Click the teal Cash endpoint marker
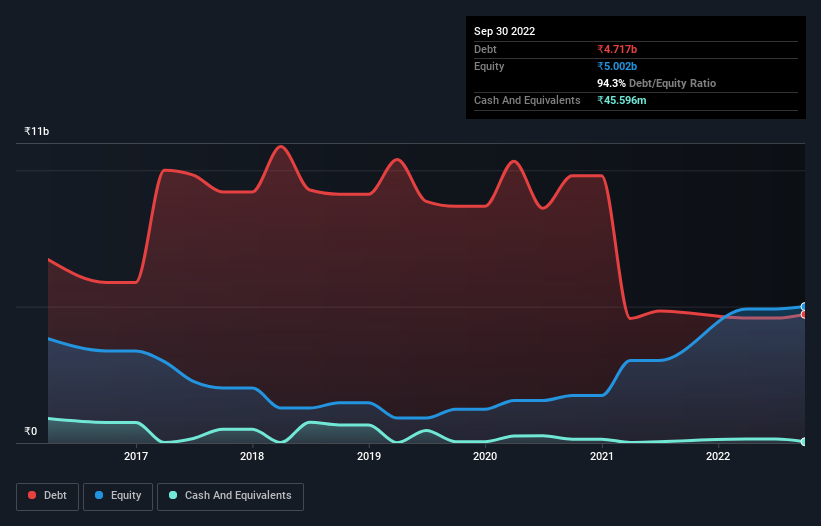 click(804, 442)
